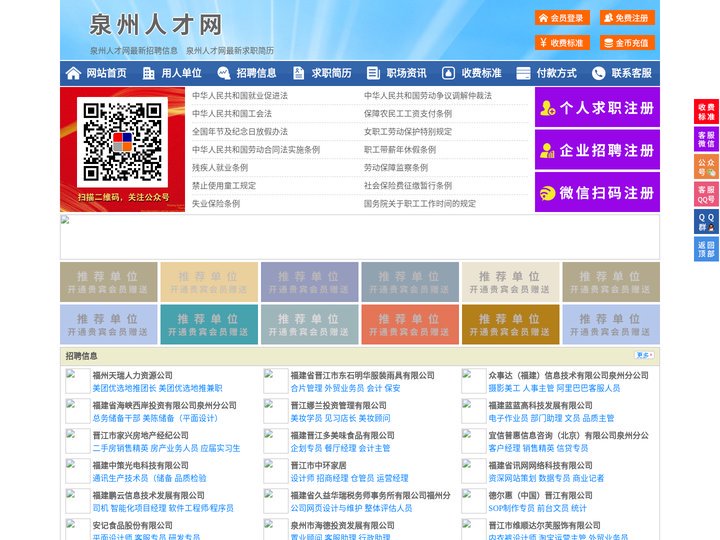This screenshot has height=540, width=720.
Task: Click the logo for 福建省讯网网络科技有限公司
Action: click(473, 471)
